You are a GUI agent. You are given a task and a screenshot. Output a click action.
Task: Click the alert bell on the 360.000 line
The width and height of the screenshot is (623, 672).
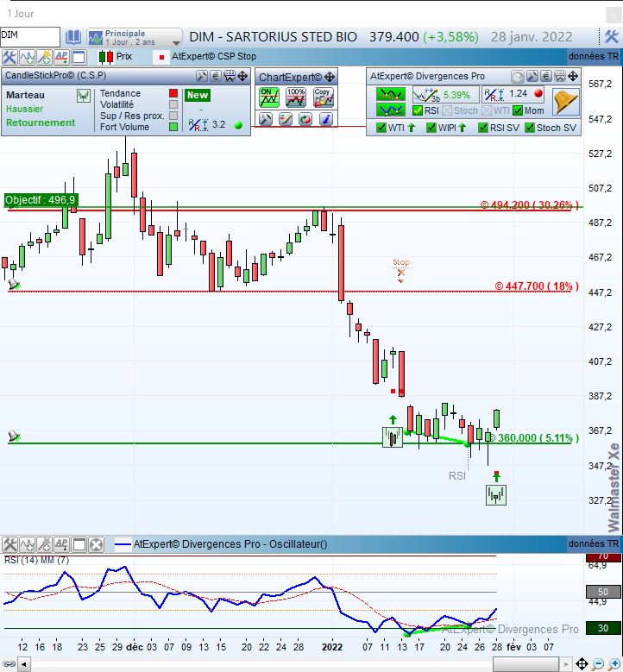(14, 436)
